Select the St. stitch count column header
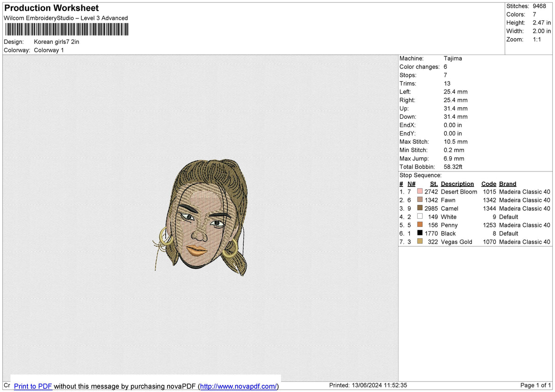This screenshot has width=555, height=392. tap(433, 184)
